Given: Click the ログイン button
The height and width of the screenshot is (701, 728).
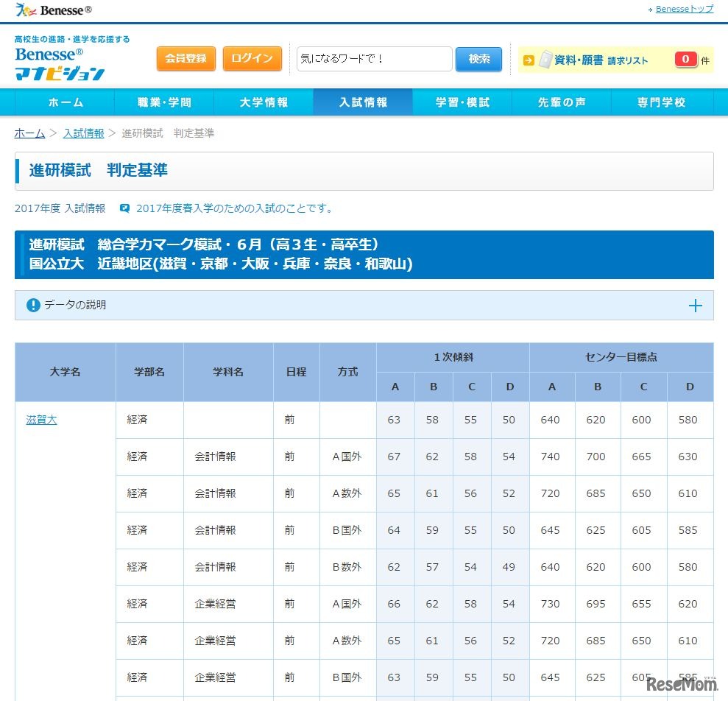Looking at the screenshot, I should click(x=252, y=58).
